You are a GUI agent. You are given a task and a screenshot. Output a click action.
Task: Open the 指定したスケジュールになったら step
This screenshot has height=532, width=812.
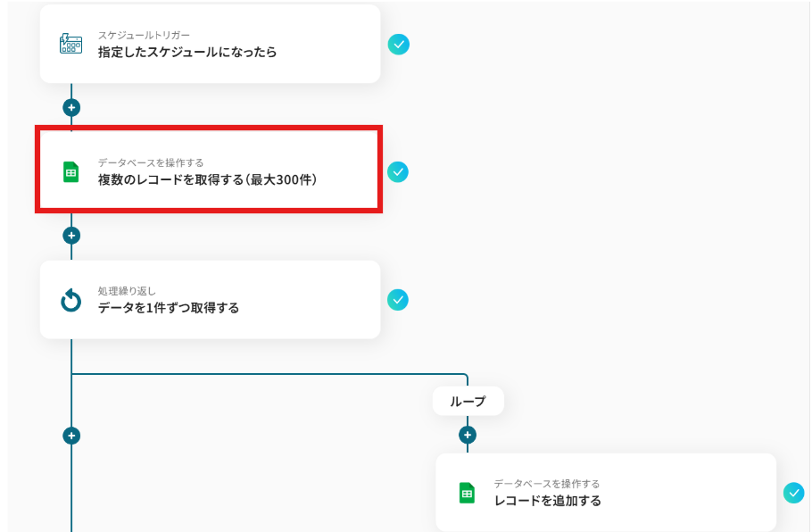pos(210,44)
